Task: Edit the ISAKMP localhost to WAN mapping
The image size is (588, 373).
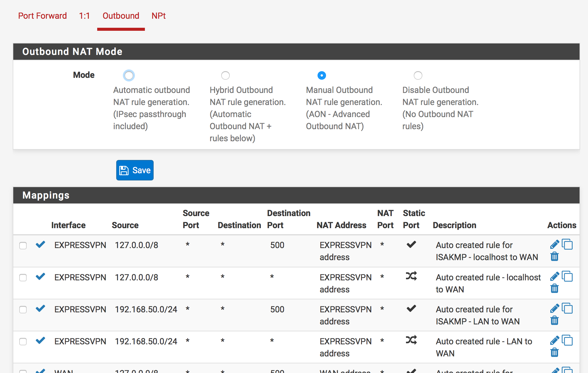Action: coord(554,244)
